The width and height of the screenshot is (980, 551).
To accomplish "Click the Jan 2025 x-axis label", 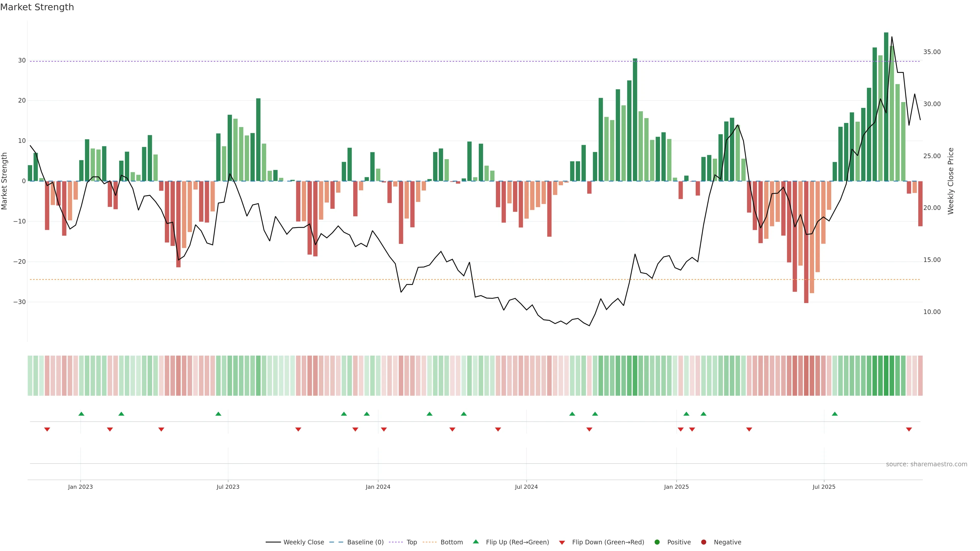I will (x=676, y=487).
